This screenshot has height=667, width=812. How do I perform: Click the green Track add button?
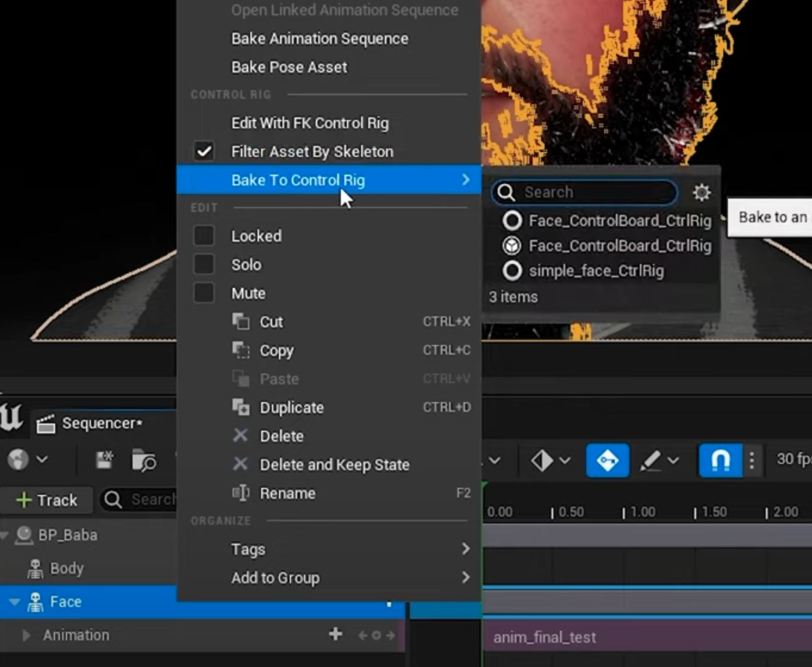[x=47, y=500]
